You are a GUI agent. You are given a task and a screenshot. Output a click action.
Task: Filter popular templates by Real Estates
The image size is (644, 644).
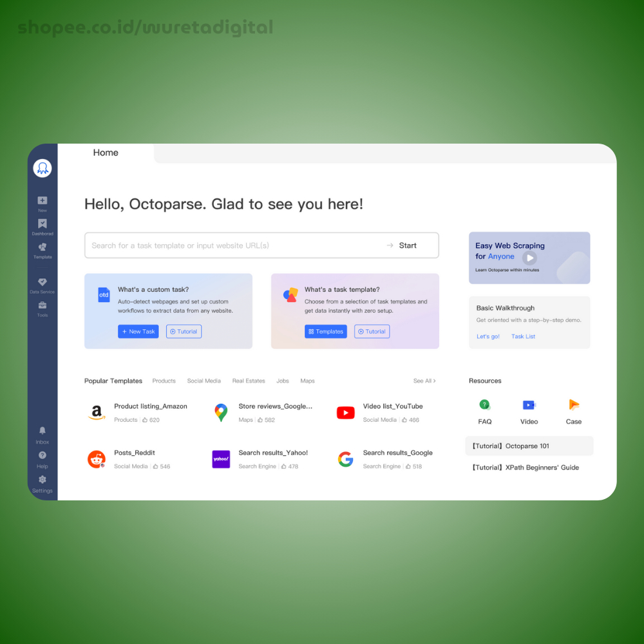[249, 381]
